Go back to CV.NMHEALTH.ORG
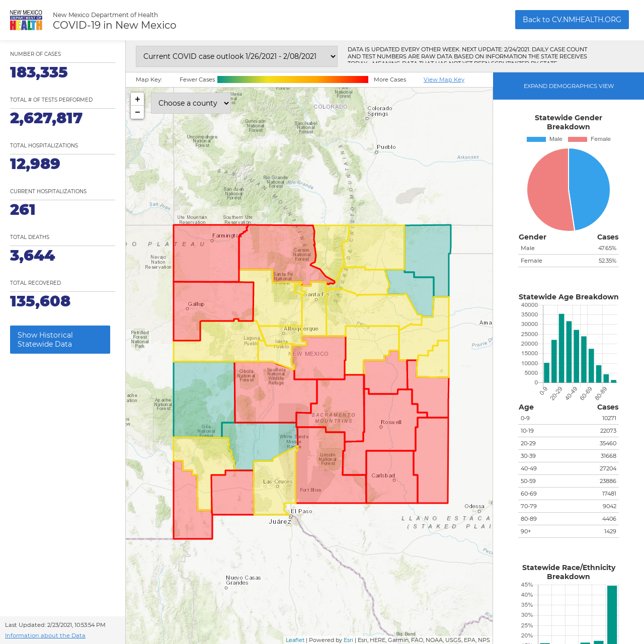The height and width of the screenshot is (644, 644). pyautogui.click(x=572, y=20)
